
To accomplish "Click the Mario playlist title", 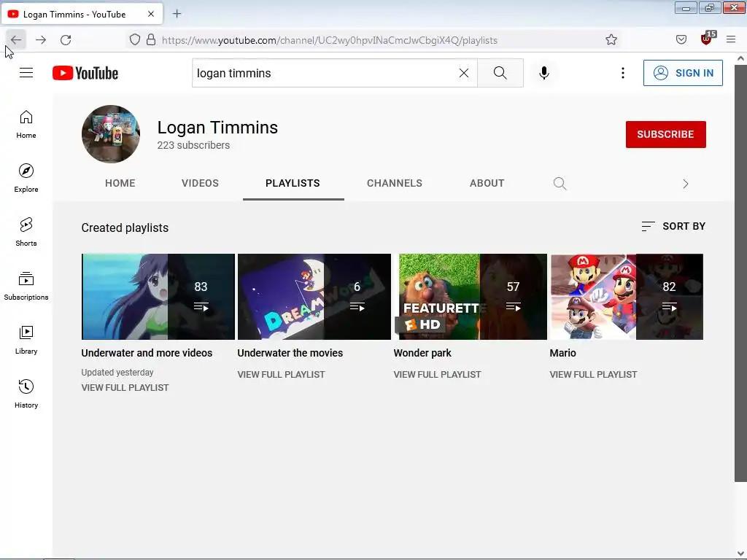I will [x=562, y=353].
